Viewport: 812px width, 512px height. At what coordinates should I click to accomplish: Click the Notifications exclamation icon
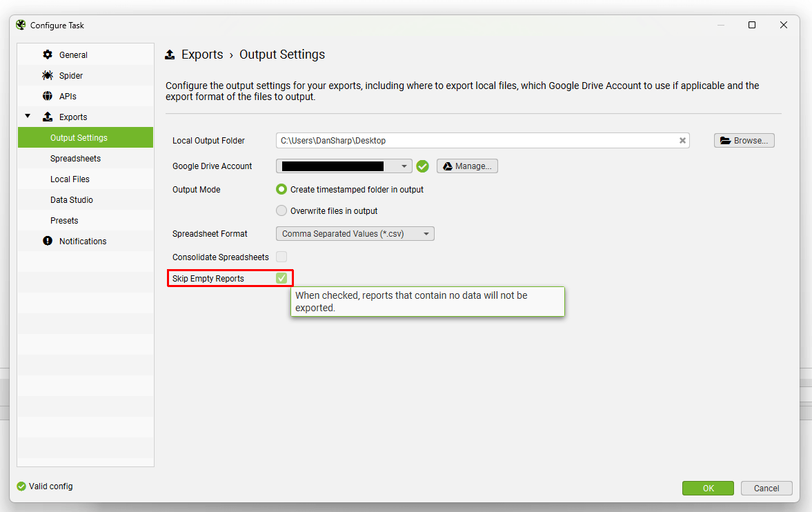coord(48,241)
